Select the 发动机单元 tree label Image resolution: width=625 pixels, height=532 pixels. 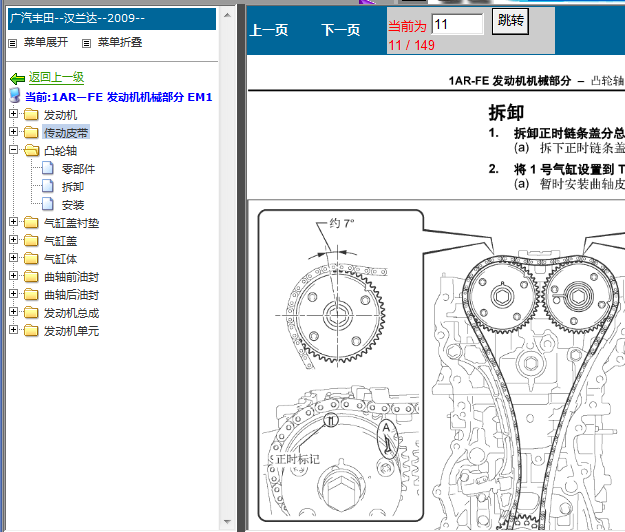(71, 331)
